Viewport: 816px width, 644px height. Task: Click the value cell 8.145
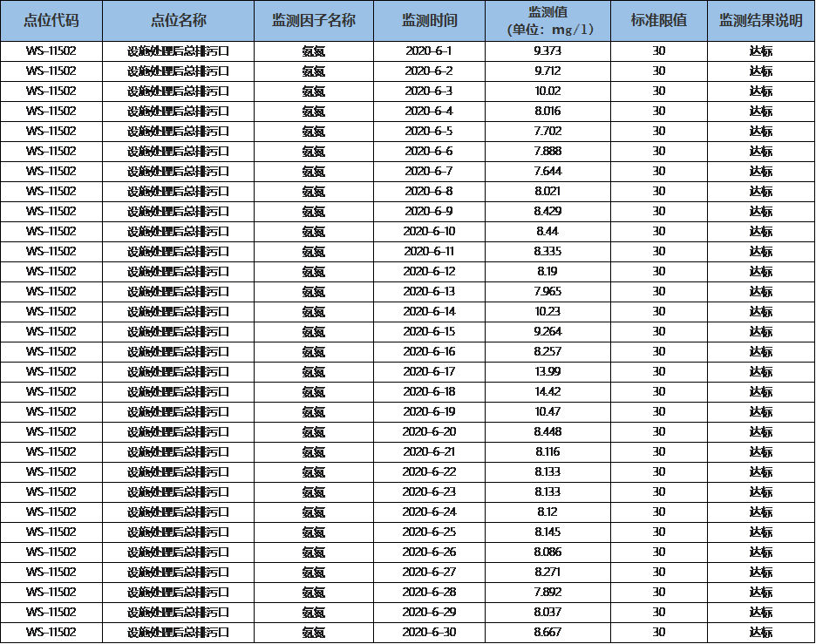tap(548, 532)
